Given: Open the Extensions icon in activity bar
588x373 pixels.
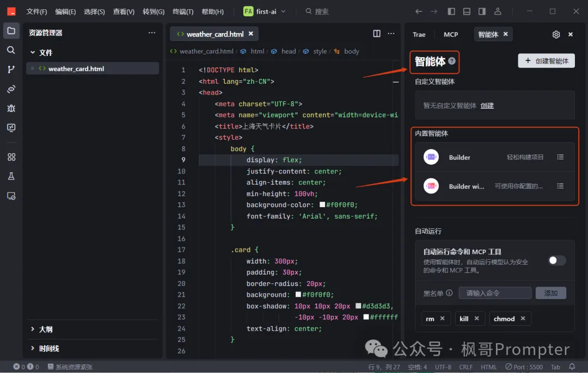Looking at the screenshot, I should pos(11,157).
